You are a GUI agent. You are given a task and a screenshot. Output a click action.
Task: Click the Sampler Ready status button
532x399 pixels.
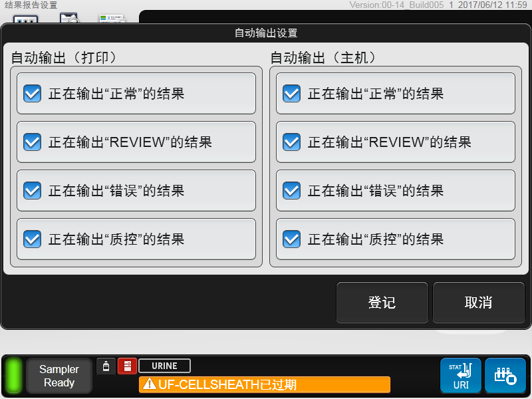59,376
